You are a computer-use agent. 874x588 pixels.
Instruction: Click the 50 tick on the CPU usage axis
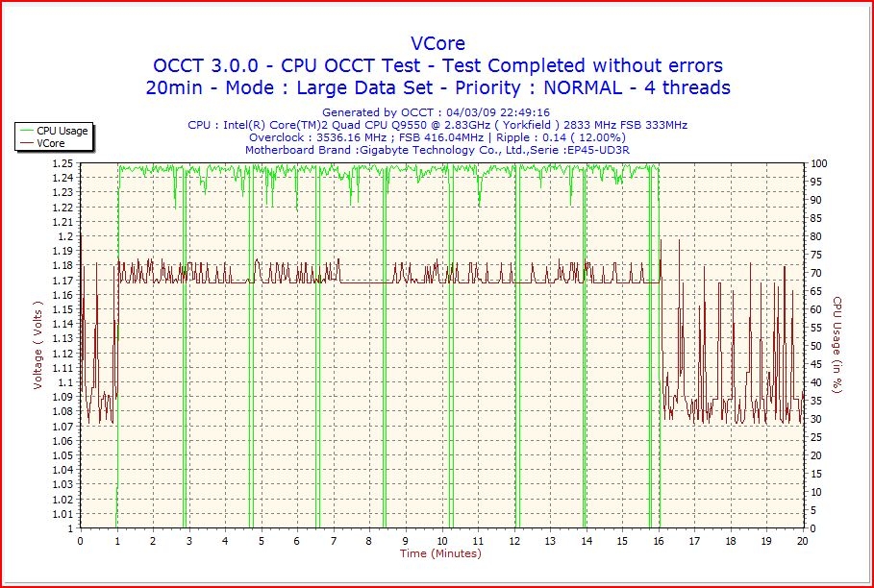(814, 346)
